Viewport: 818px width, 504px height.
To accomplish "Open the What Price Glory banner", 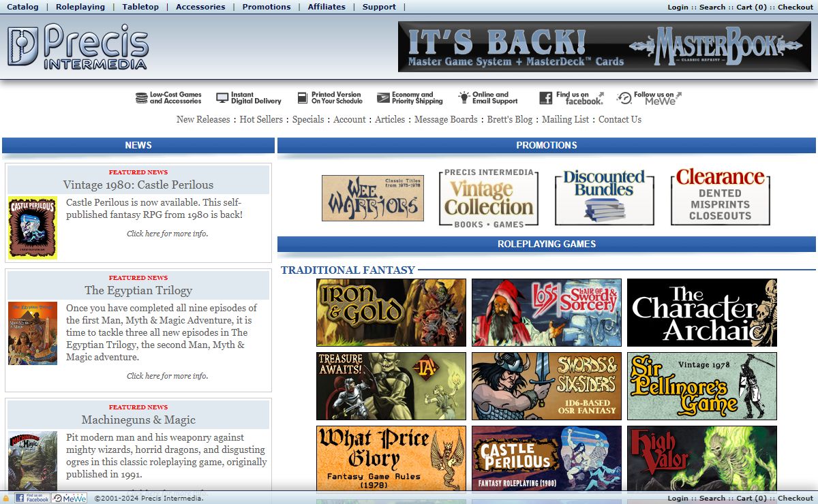I will click(x=391, y=458).
